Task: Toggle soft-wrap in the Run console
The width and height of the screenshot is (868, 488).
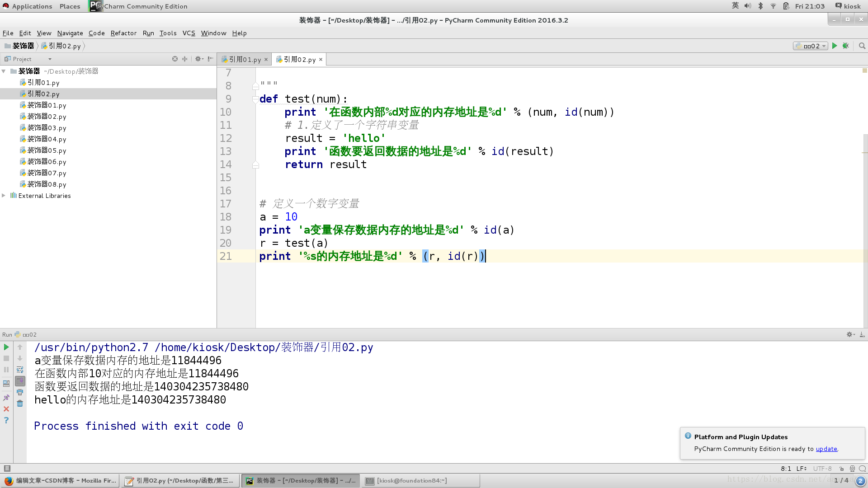Action: pyautogui.click(x=20, y=370)
